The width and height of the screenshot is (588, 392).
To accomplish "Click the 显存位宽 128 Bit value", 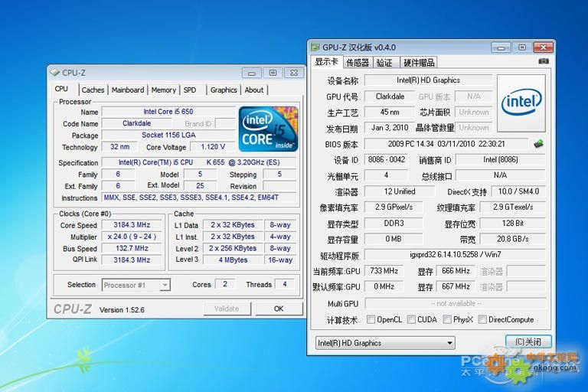I will pos(513,224).
